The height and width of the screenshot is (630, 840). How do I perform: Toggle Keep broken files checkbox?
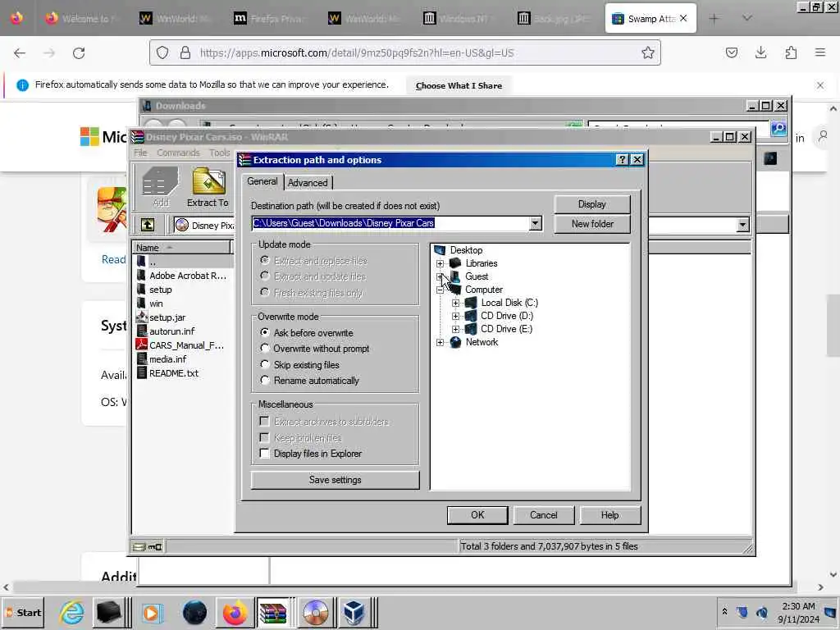point(264,438)
